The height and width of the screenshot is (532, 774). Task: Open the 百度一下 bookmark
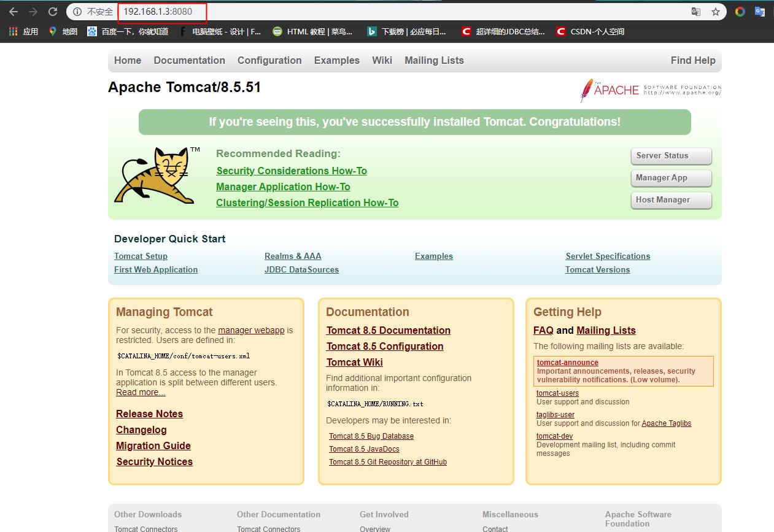pos(128,31)
